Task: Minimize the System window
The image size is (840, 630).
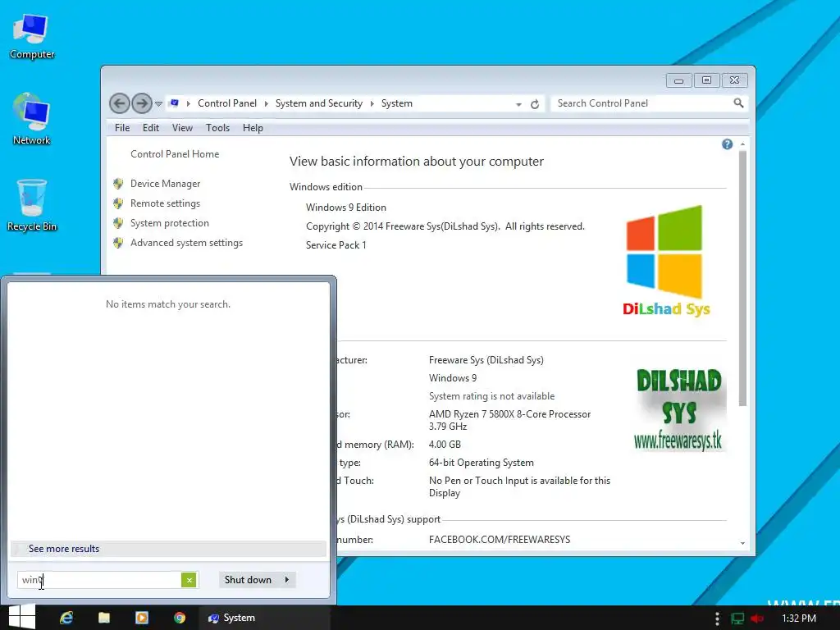Action: (x=678, y=80)
